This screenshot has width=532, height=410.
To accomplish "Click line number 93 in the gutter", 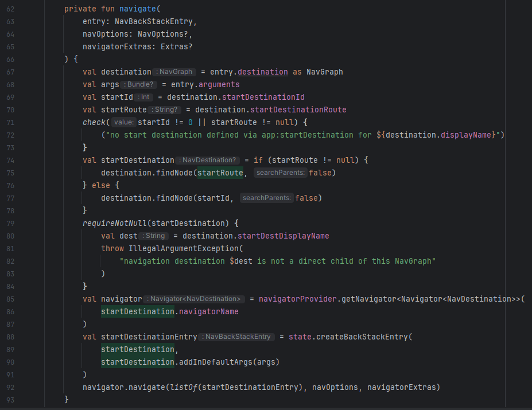I will [x=10, y=400].
